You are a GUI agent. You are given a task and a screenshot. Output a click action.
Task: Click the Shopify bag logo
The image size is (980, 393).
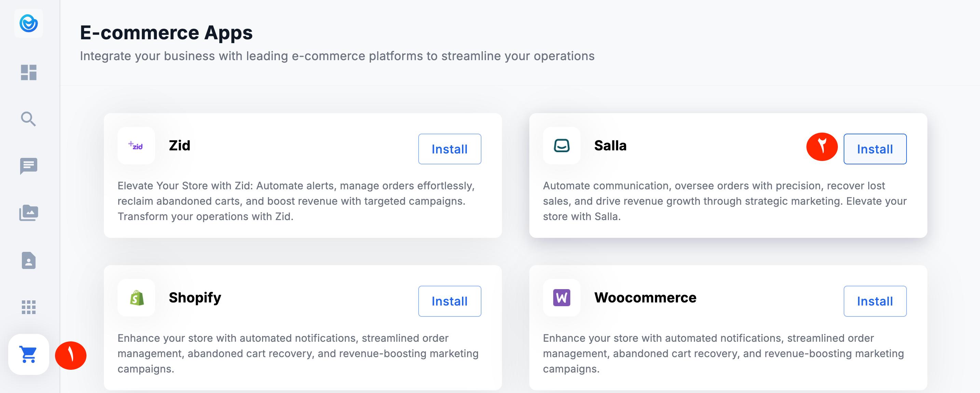(x=136, y=298)
